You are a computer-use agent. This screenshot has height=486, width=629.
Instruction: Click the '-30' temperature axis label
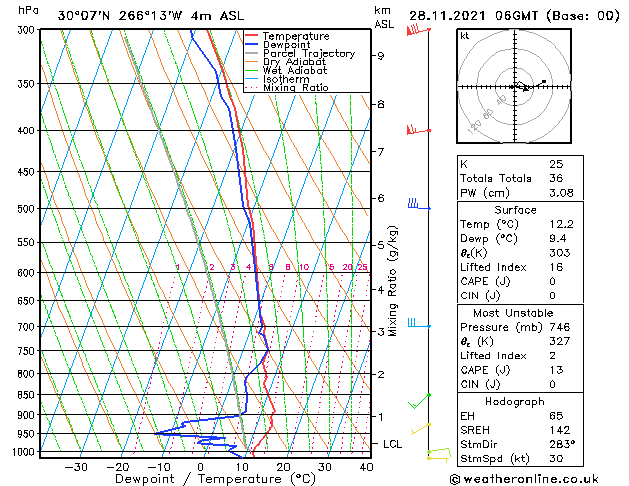[76, 467]
